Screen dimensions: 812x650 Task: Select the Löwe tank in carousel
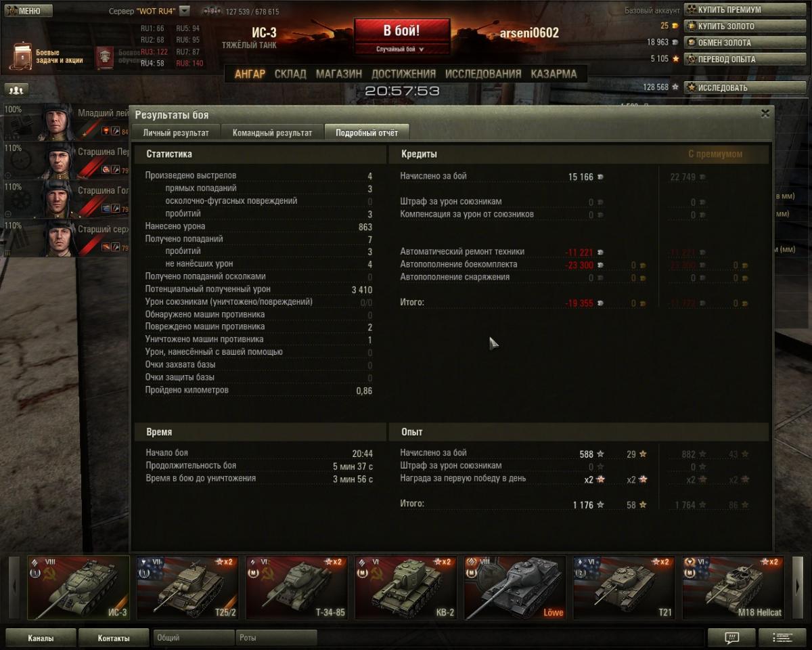pos(515,588)
